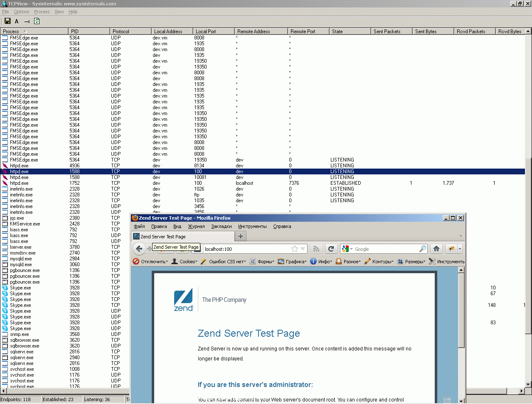Open the Закладки menu in Firefox
This screenshot has width=532, height=404.
tap(222, 226)
